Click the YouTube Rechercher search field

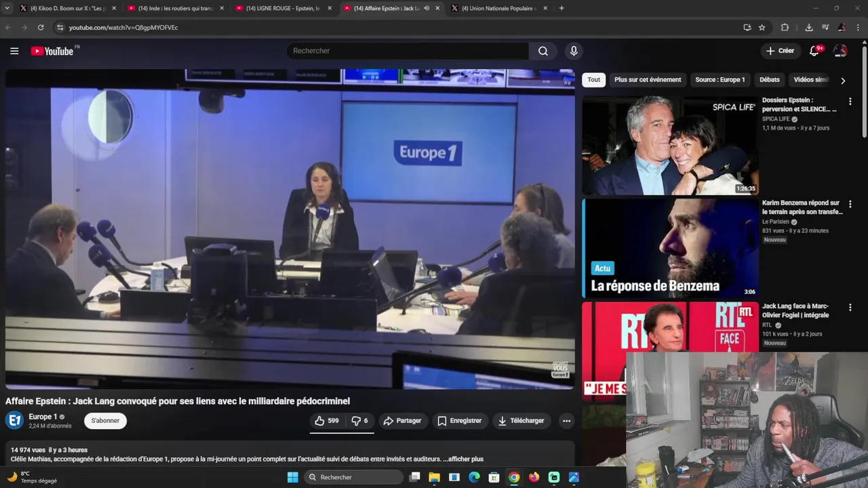(408, 51)
